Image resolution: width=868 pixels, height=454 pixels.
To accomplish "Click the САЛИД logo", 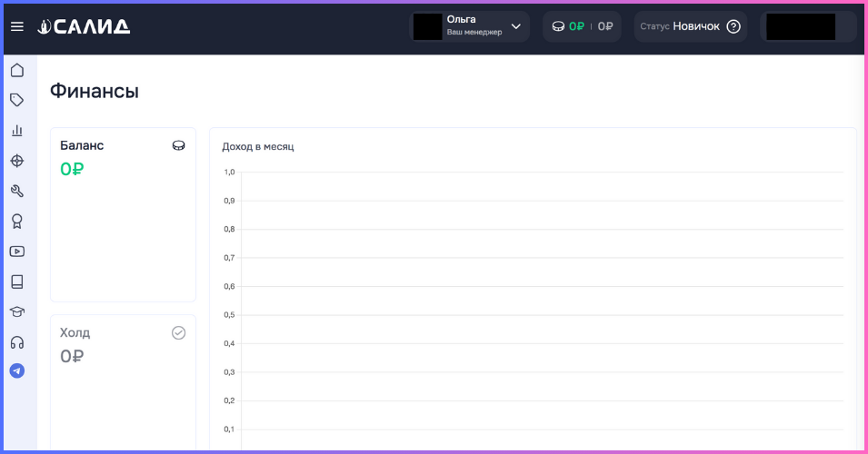I will tap(84, 26).
